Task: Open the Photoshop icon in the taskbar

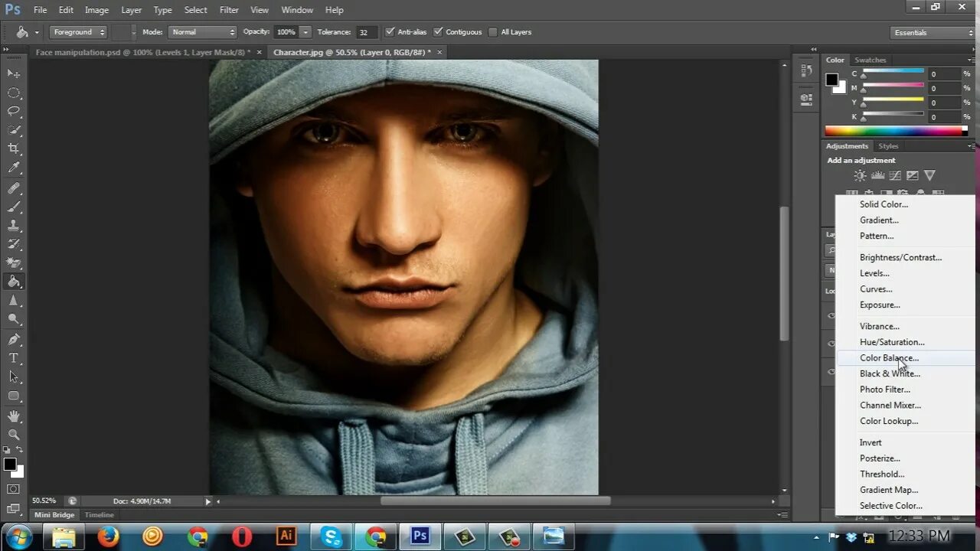Action: (420, 536)
